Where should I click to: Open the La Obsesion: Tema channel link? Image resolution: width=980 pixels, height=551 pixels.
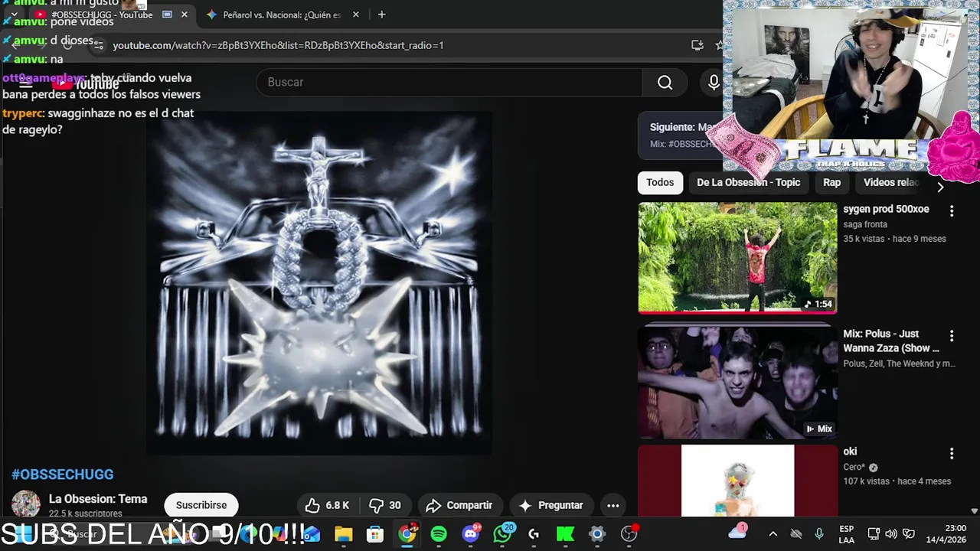pyautogui.click(x=98, y=499)
